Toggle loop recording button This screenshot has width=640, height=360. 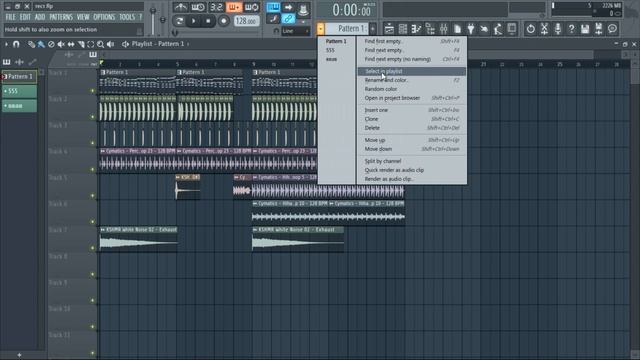click(251, 7)
